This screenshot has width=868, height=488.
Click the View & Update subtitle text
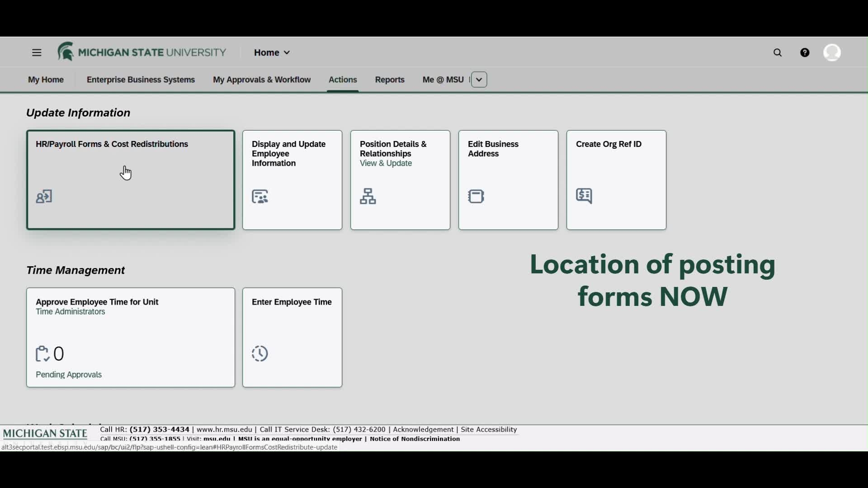386,164
